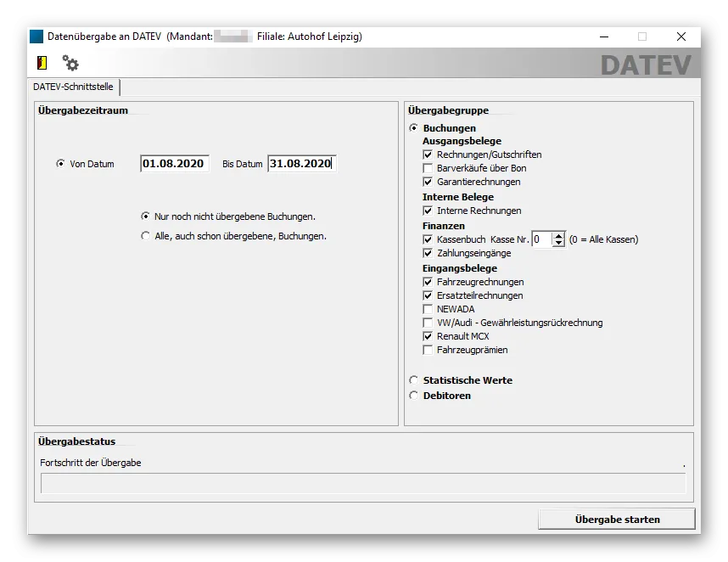This screenshot has height=562, width=728.
Task: Increase Kasse Nr. using the spinner arrow
Action: (557, 236)
